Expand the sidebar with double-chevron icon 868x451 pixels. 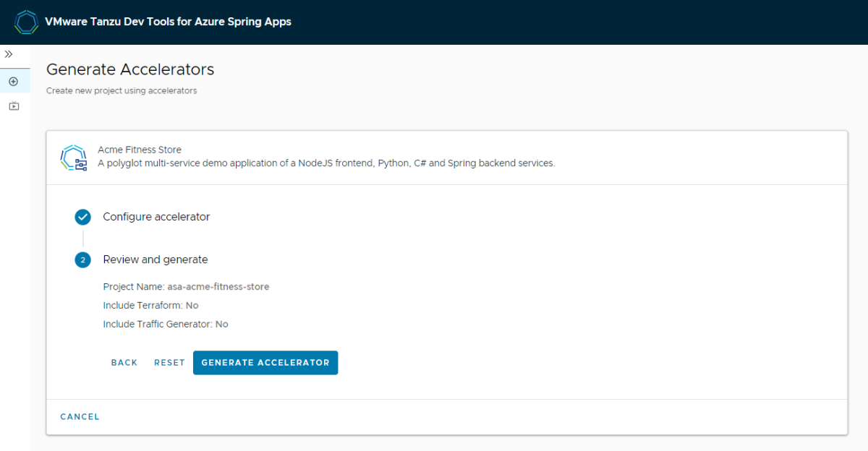click(9, 54)
